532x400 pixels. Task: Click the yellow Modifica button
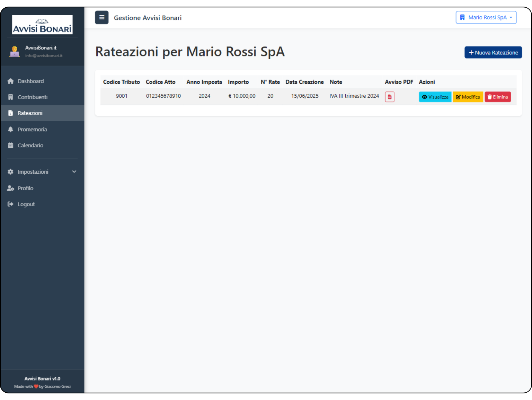click(468, 97)
